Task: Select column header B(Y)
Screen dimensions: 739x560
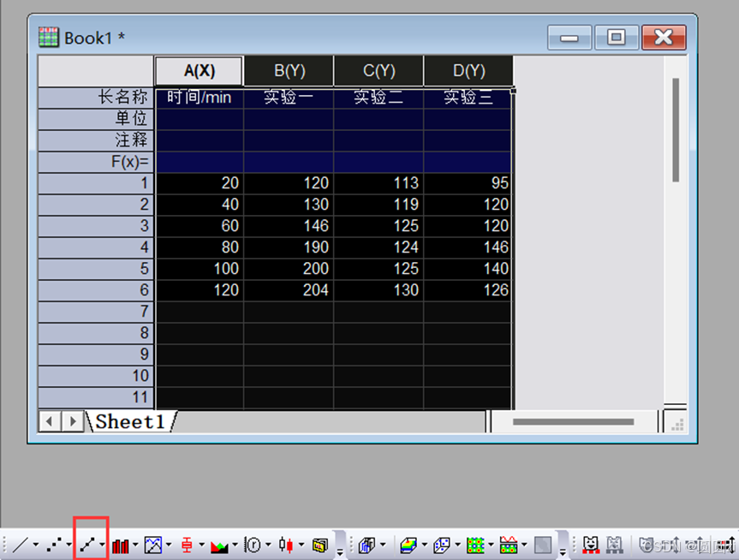Action: pos(289,71)
